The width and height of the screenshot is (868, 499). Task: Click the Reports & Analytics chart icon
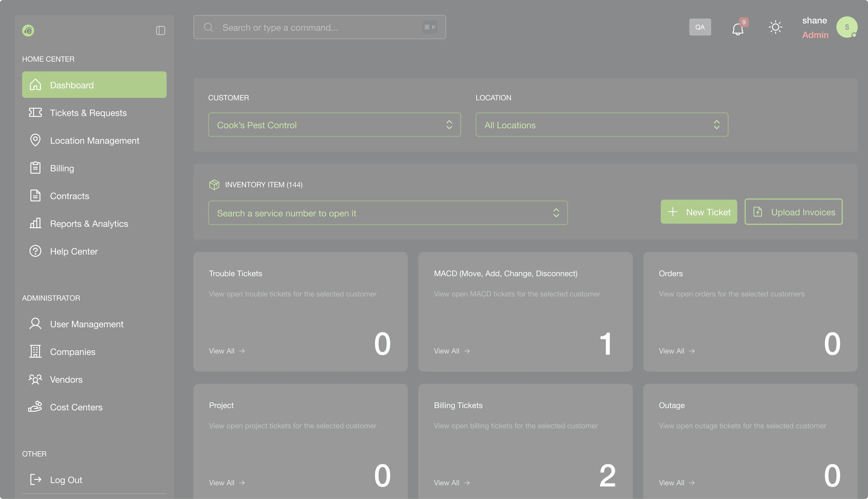(x=35, y=223)
